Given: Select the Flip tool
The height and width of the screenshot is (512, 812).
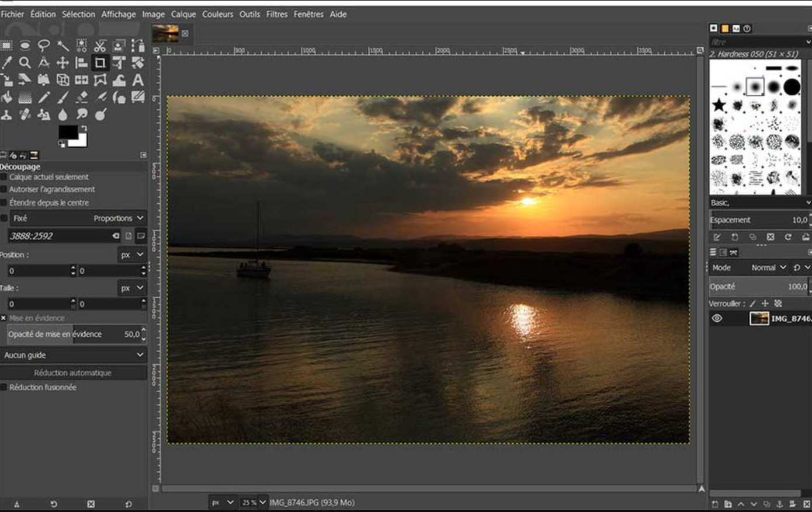Looking at the screenshot, I should (81, 80).
